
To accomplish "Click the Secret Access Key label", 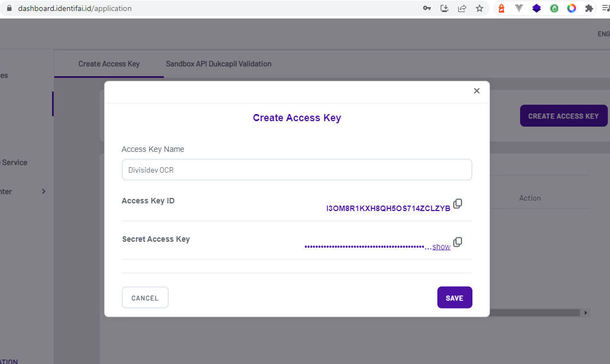I will pos(156,239).
